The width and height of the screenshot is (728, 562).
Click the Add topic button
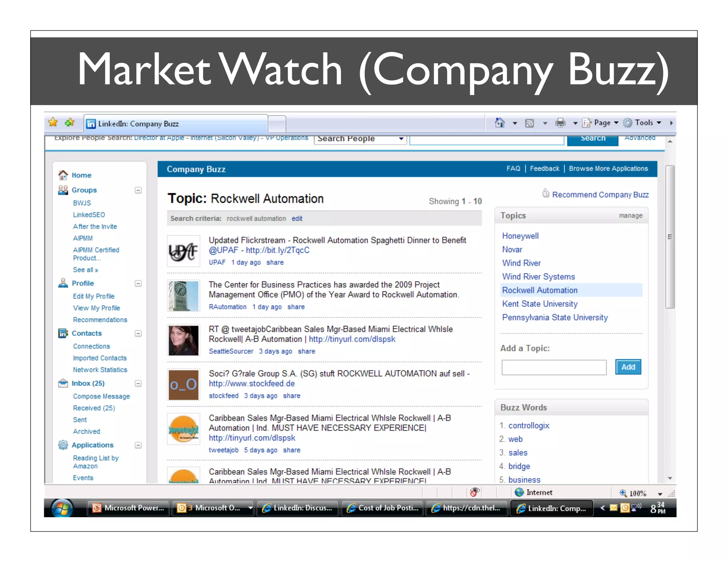[628, 367]
